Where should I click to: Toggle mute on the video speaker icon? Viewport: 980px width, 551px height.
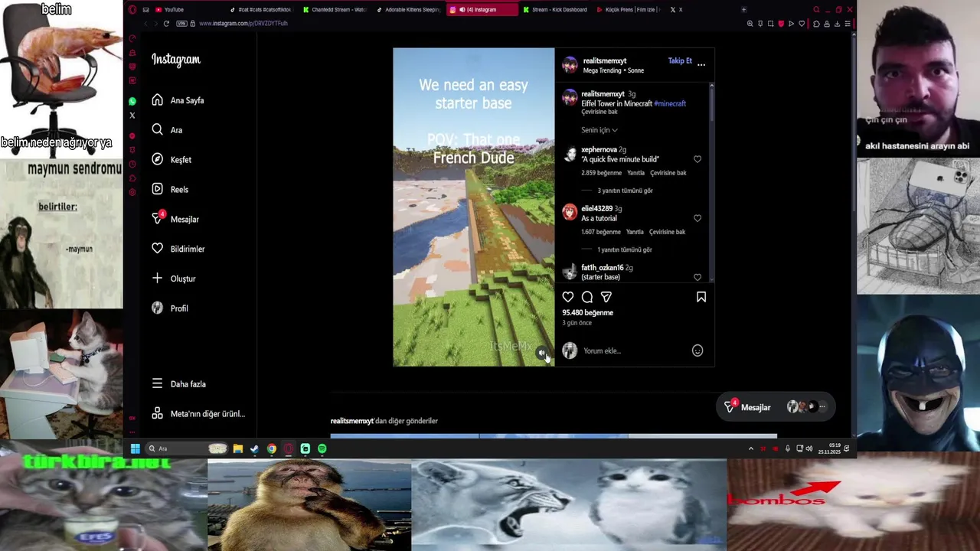pos(541,353)
